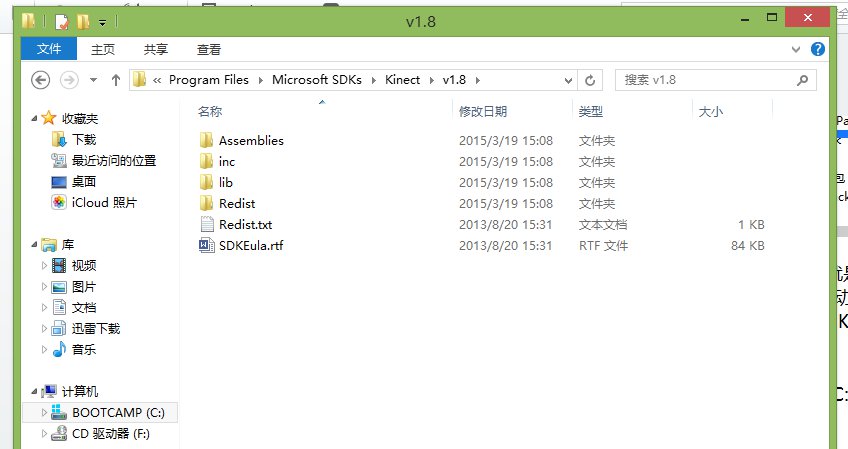Expand the BOOTCAMP (C:) drive node
848x449 pixels.
pyautogui.click(x=44, y=413)
